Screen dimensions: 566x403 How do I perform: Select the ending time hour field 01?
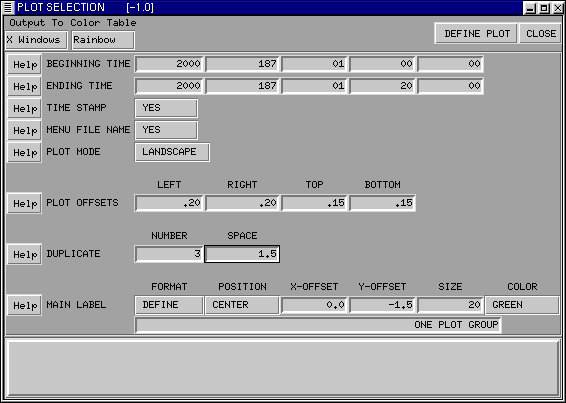[x=314, y=86]
